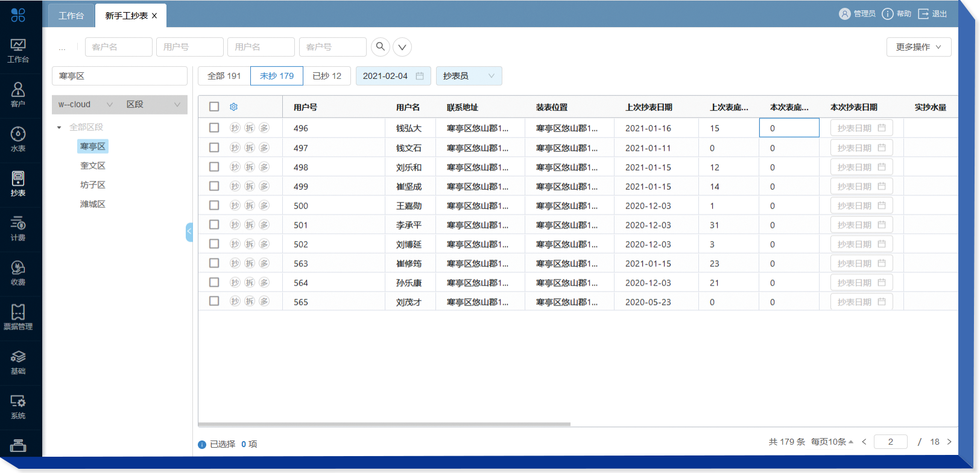Switch to the 工作台 tab
This screenshot has height=473, width=980.
71,16
